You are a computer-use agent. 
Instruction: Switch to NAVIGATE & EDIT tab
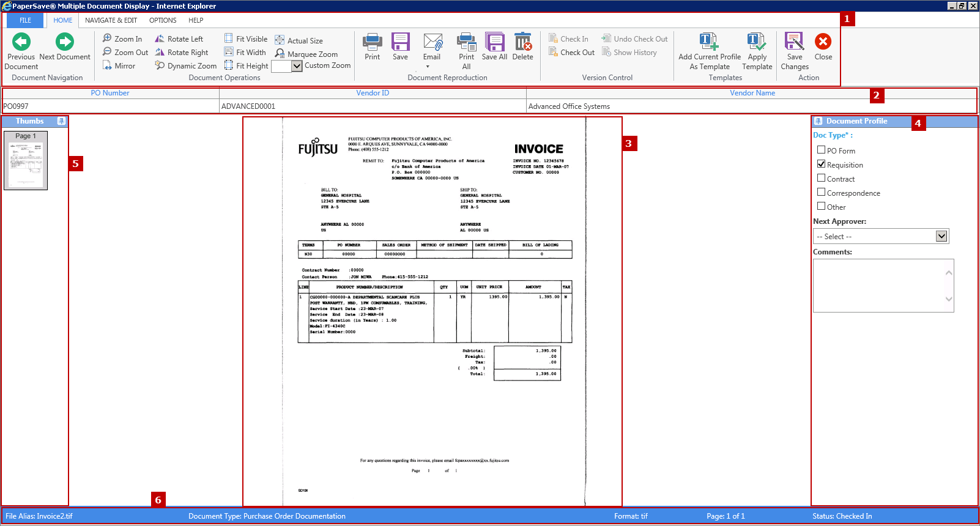click(111, 20)
